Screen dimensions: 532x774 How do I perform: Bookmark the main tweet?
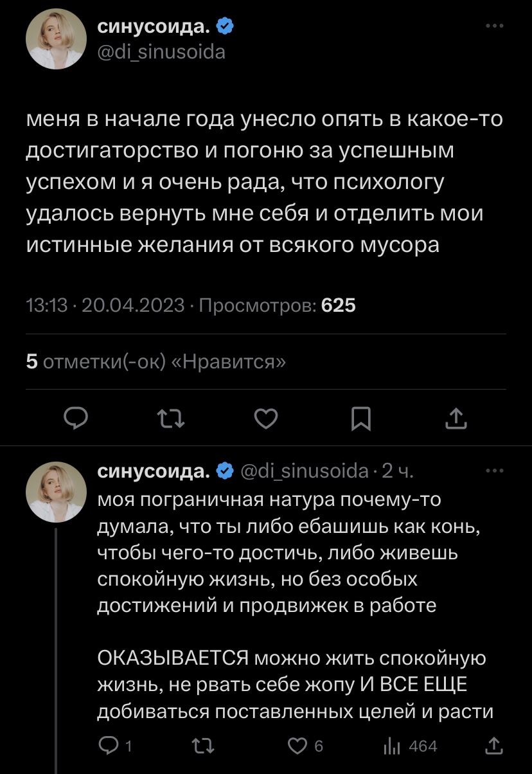tap(360, 419)
